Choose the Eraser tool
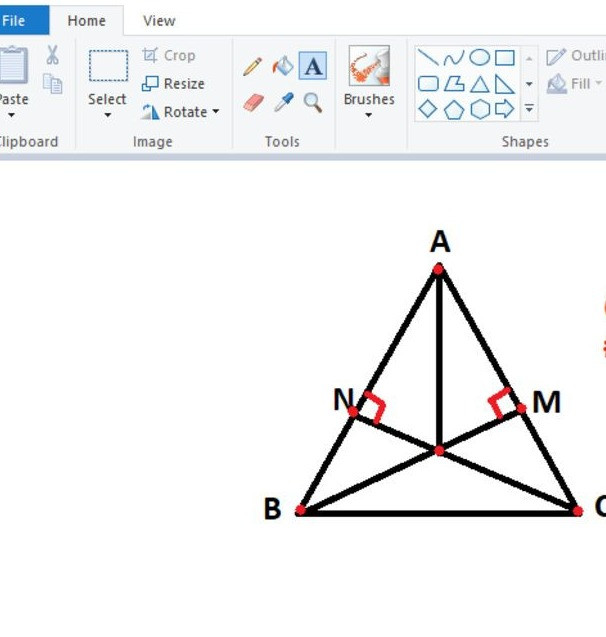The width and height of the screenshot is (606, 637). tap(253, 102)
